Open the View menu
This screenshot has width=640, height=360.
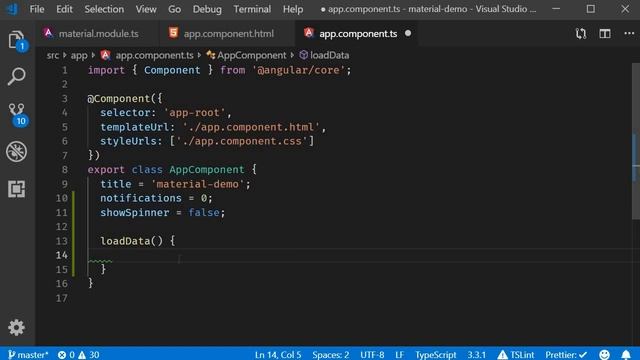pos(146,9)
